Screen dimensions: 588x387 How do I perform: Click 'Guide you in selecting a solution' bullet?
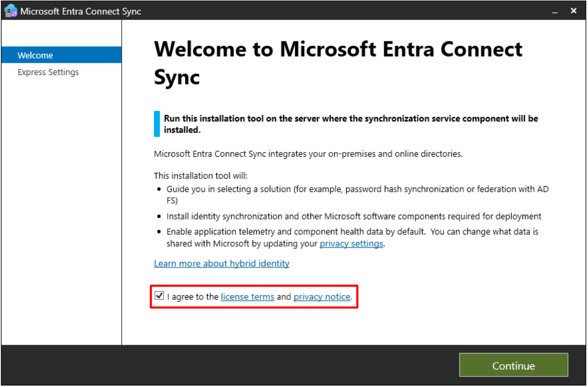click(358, 195)
